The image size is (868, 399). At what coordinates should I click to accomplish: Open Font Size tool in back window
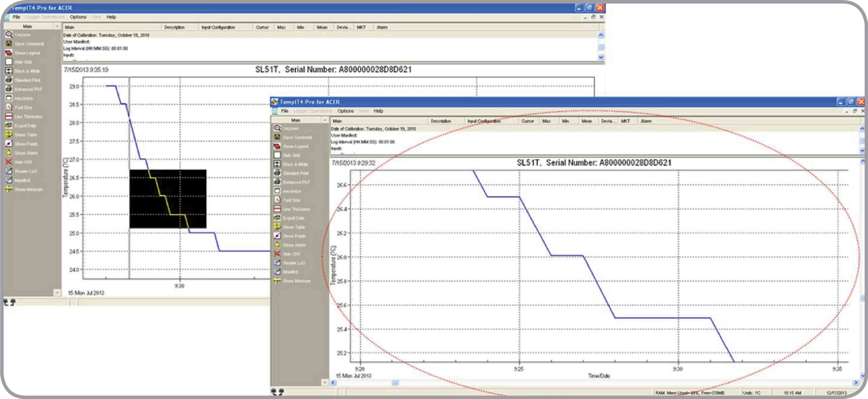[9, 107]
